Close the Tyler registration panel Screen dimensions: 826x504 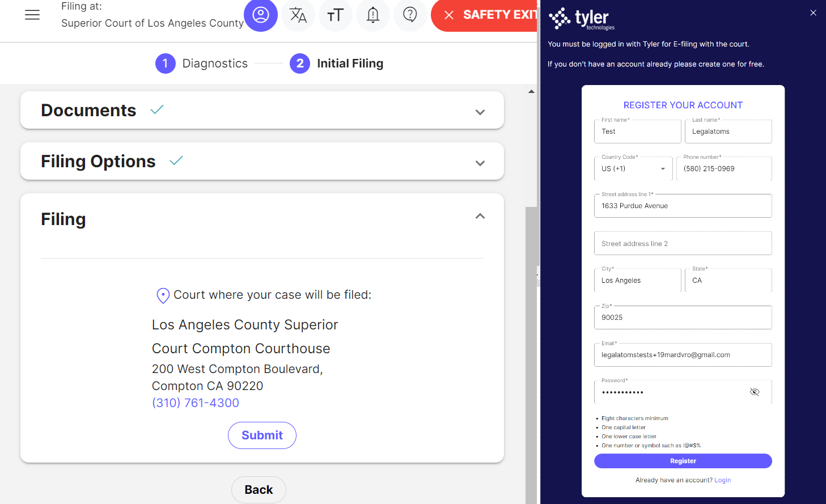pyautogui.click(x=813, y=12)
